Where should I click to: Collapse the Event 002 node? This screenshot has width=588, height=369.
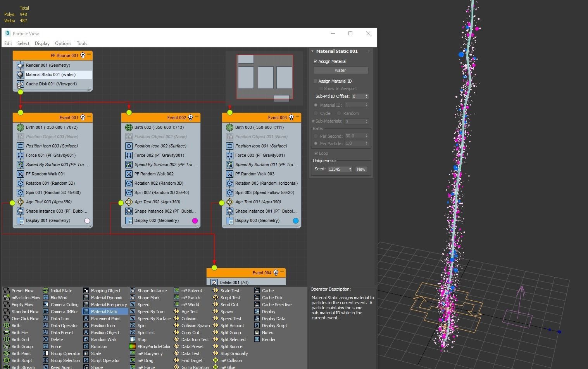(197, 117)
